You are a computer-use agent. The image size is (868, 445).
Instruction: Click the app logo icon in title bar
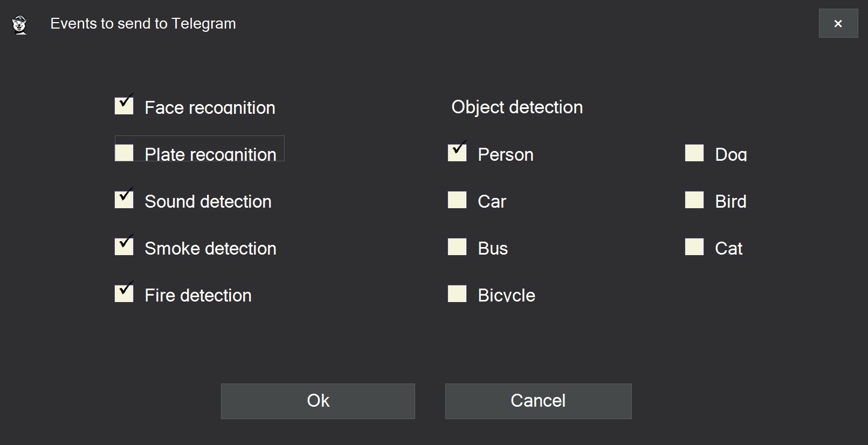pyautogui.click(x=20, y=25)
